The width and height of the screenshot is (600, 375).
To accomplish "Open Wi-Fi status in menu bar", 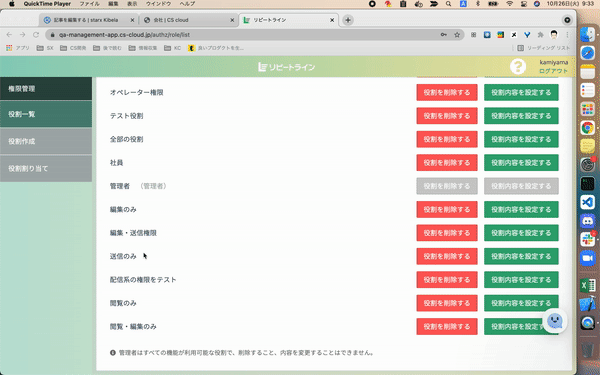I will (509, 4).
